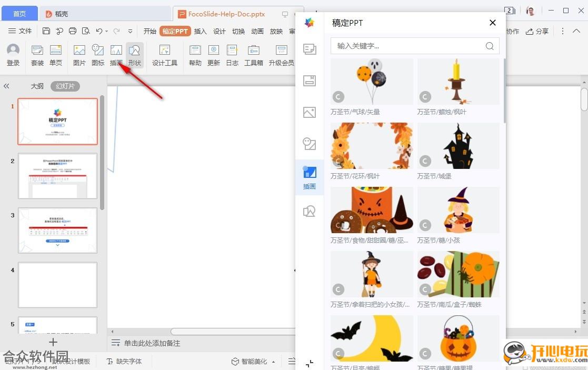Switch to the 设计 ribbon tab
The image size is (588, 370).
[x=220, y=31]
